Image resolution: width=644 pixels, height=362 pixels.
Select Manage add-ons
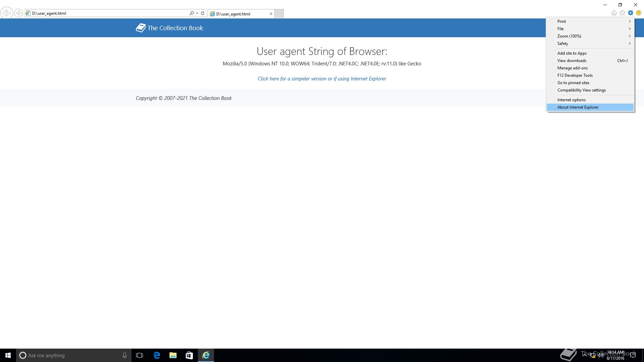[590, 68]
